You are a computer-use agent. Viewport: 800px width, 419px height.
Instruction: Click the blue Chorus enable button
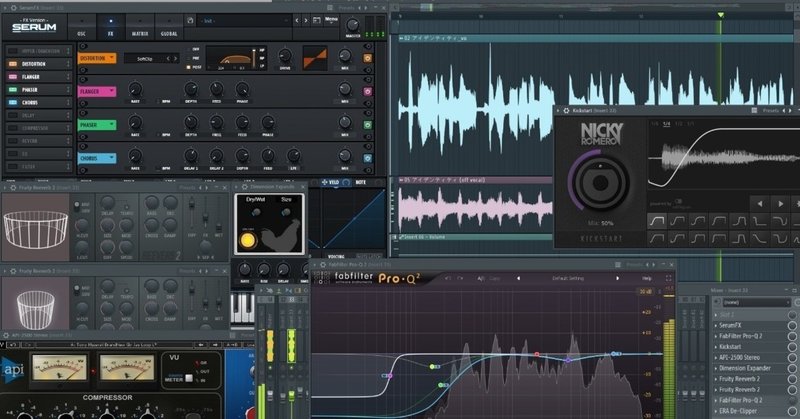point(367,159)
